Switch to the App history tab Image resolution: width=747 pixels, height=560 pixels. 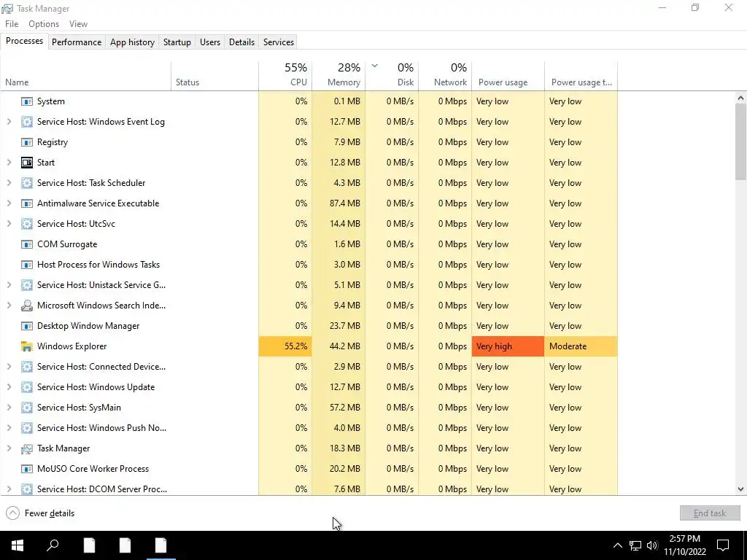click(x=133, y=42)
